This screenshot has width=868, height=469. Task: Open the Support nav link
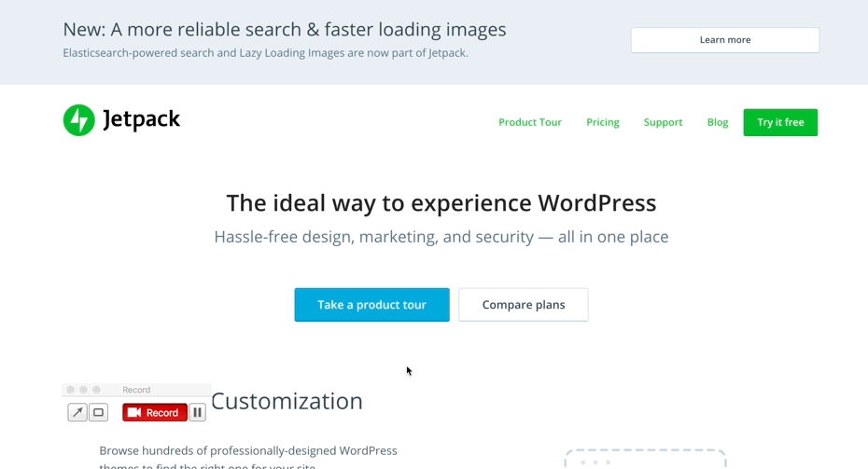point(664,122)
